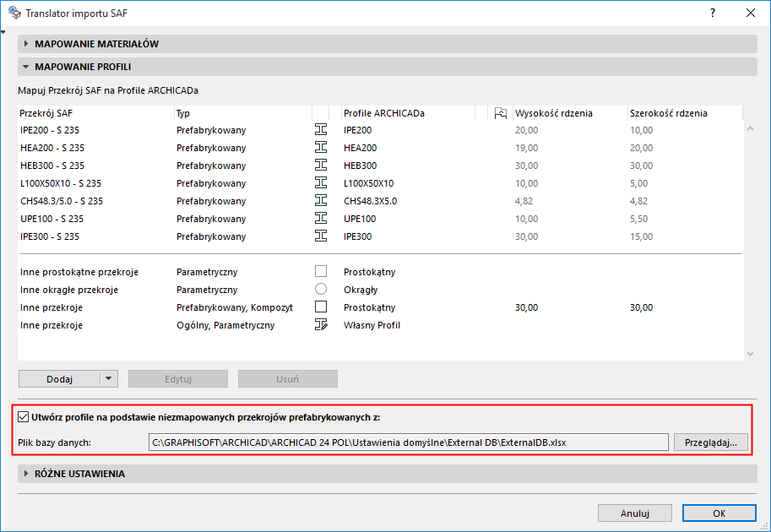Click the list scrollbar down arrow

(751, 353)
